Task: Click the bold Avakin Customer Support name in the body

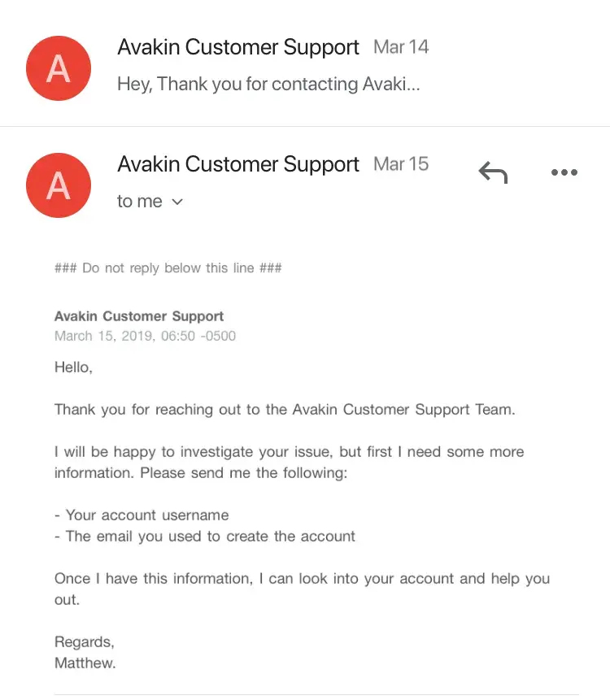Action: [x=139, y=316]
